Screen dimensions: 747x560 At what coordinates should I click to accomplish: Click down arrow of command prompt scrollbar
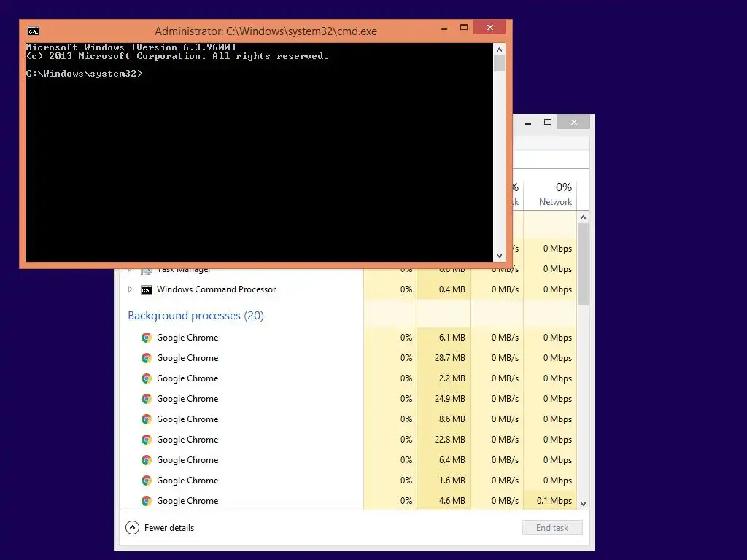(x=499, y=256)
